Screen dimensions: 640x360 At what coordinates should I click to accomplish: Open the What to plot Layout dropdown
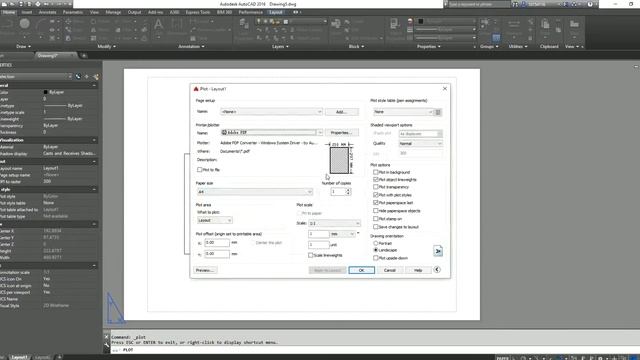click(x=215, y=220)
